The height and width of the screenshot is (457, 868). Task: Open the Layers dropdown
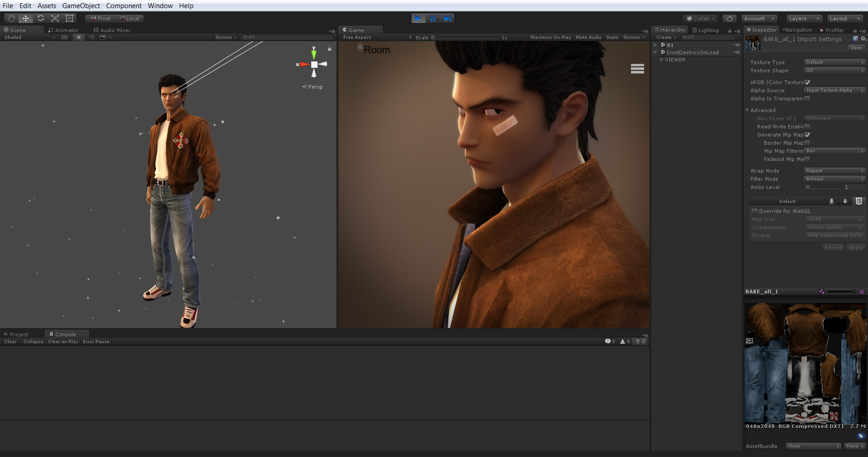(x=804, y=19)
